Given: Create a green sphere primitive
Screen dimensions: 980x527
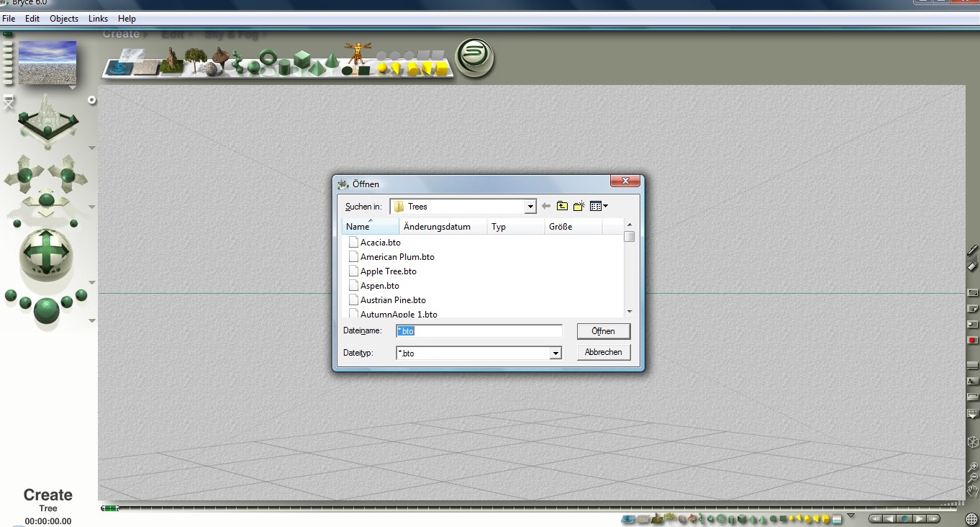Looking at the screenshot, I should (254, 68).
